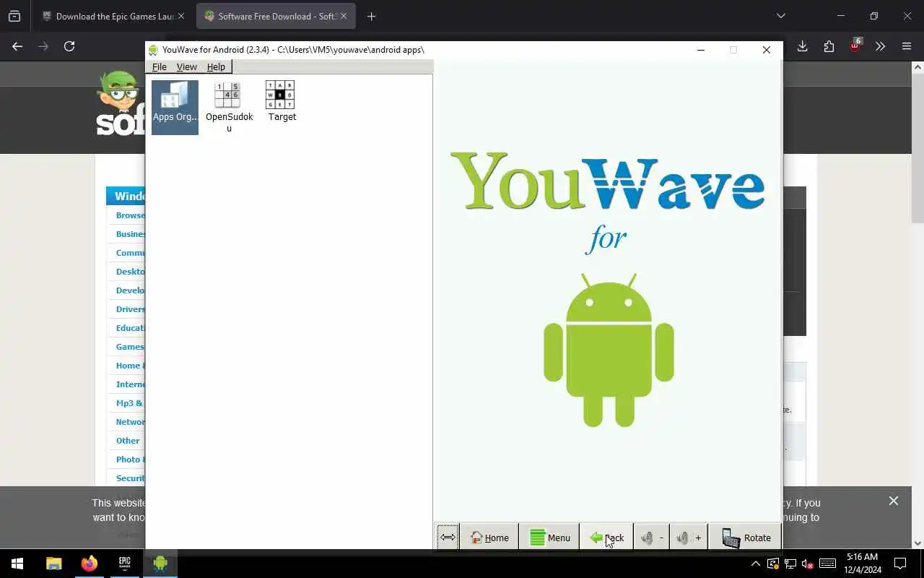Show more browser toolbar tools

tap(880, 46)
